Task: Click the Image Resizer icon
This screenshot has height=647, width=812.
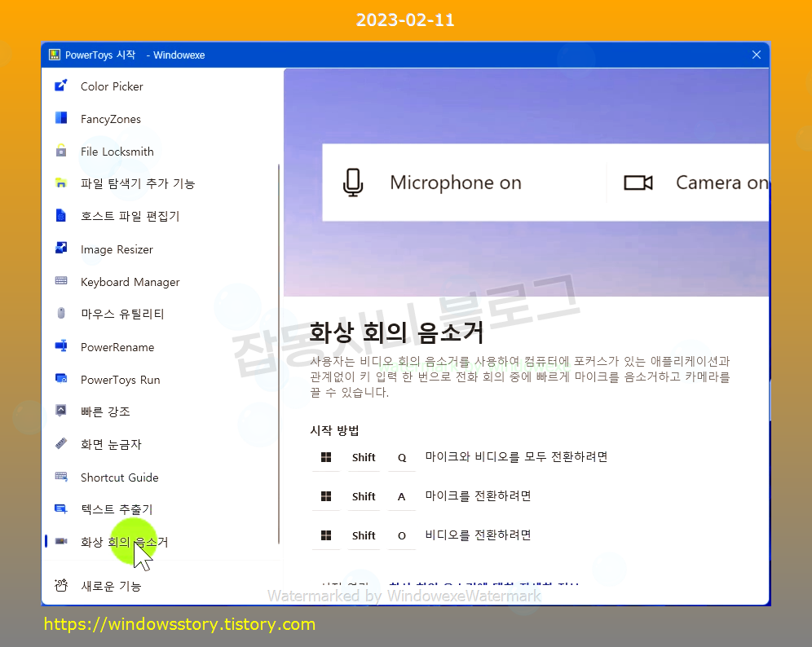Action: [61, 248]
